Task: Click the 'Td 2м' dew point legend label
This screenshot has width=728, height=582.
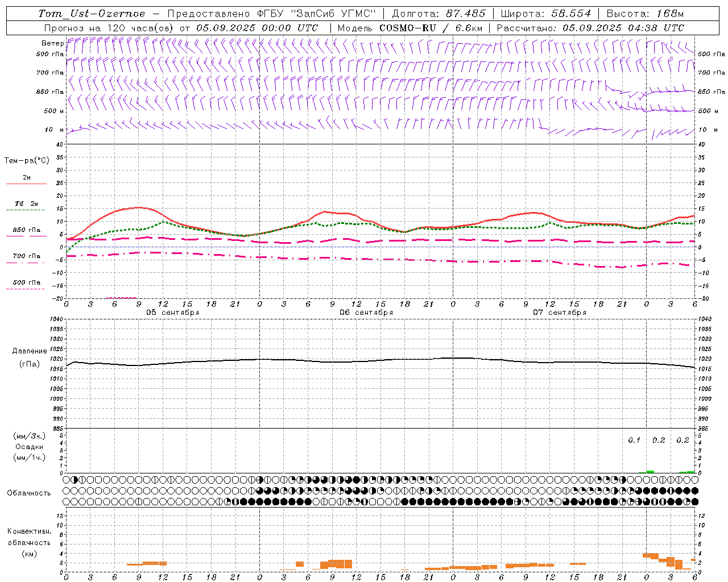Action: click(27, 203)
